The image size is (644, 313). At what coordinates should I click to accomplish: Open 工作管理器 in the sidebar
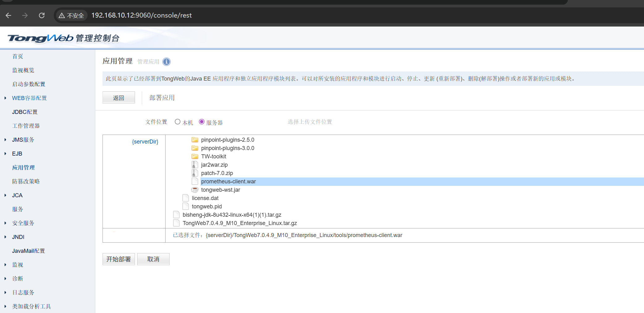tap(26, 126)
